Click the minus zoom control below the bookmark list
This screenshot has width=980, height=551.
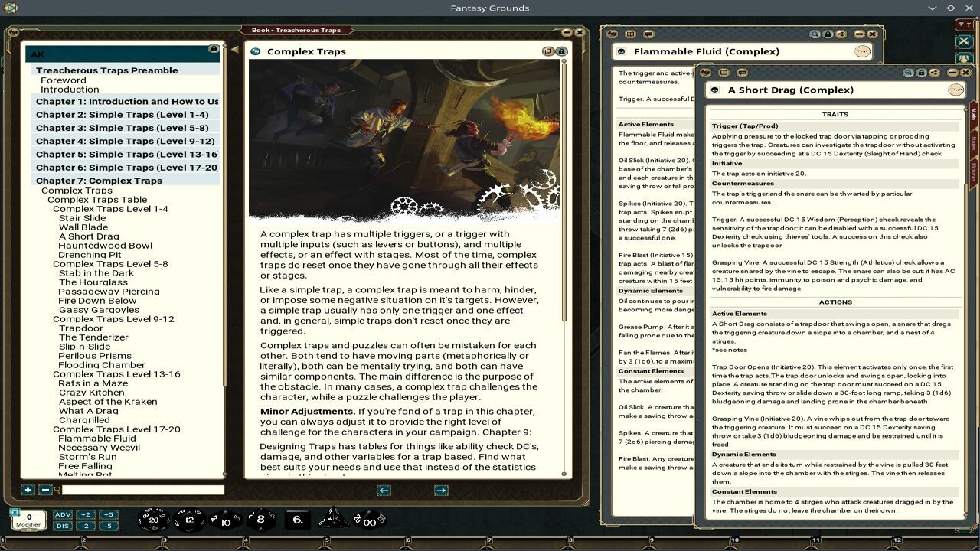point(45,491)
